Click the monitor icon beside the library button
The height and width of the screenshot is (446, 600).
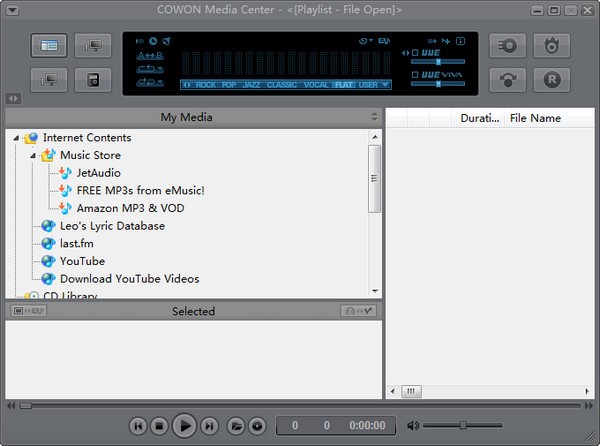tap(93, 46)
